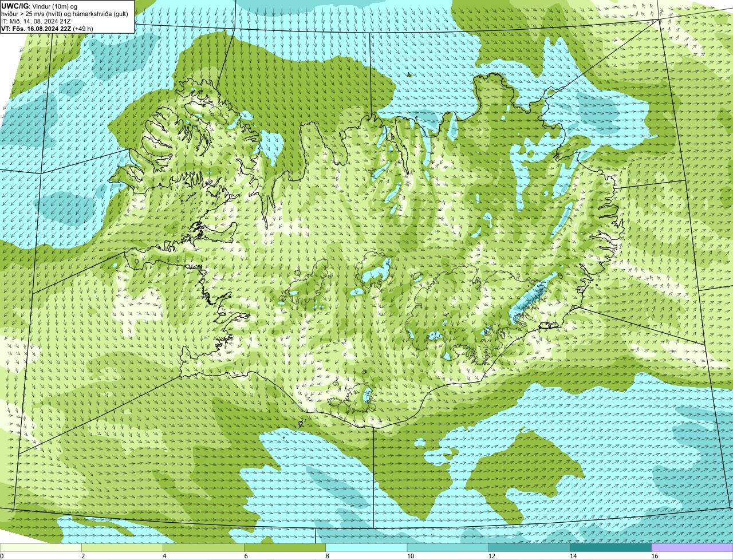Select the light yellow-green 2–4 m/s legend swatch
733x560 pixels.
click(123, 548)
